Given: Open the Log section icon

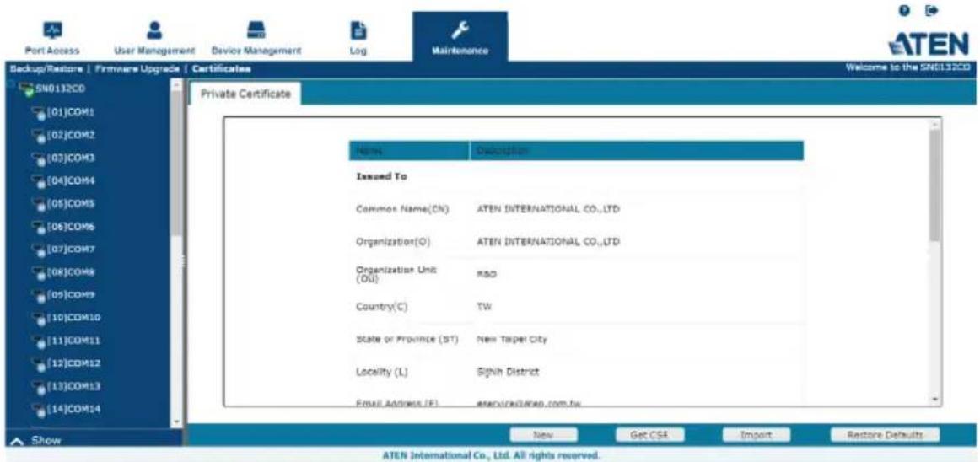Looking at the screenshot, I should (358, 30).
